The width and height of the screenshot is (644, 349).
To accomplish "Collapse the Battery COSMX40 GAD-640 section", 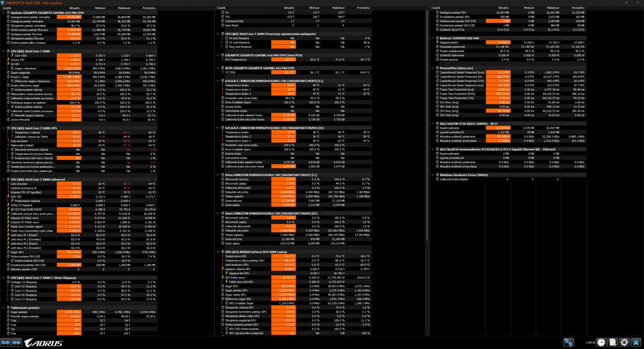I will 433,38.
